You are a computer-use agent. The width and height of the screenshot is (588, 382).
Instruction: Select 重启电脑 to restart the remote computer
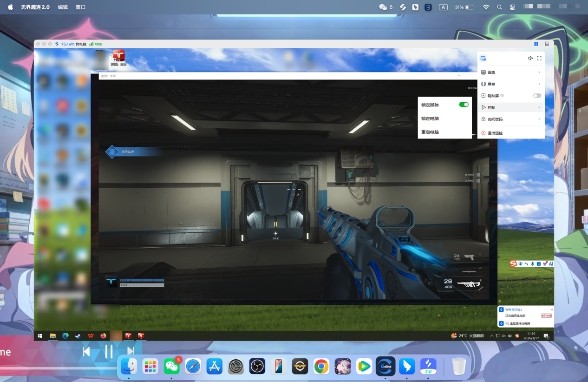[430, 132]
